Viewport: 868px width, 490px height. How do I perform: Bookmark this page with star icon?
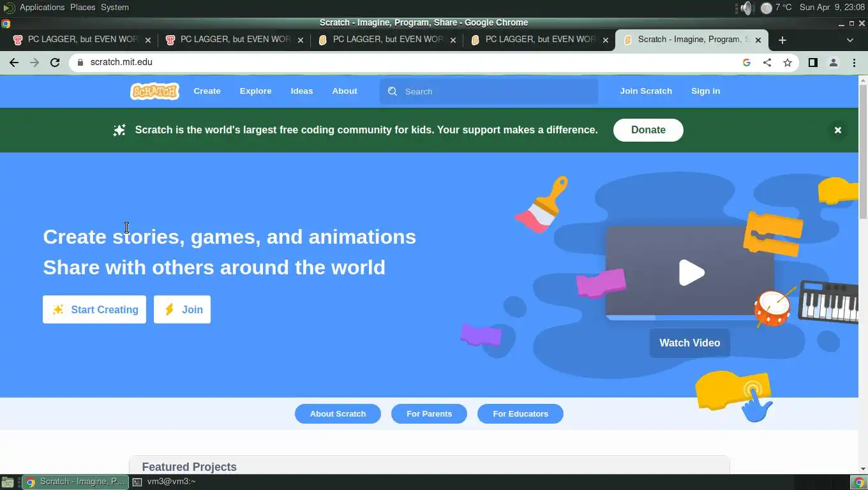tap(788, 63)
